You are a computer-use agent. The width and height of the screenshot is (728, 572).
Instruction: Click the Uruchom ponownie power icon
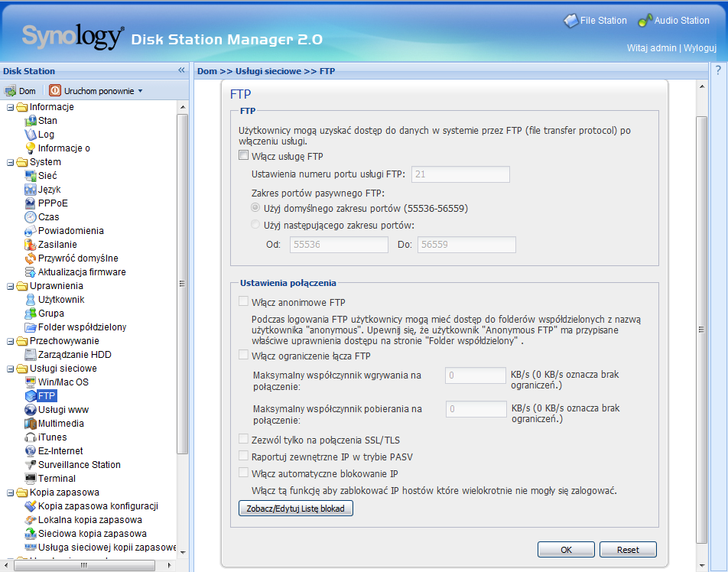coord(55,90)
